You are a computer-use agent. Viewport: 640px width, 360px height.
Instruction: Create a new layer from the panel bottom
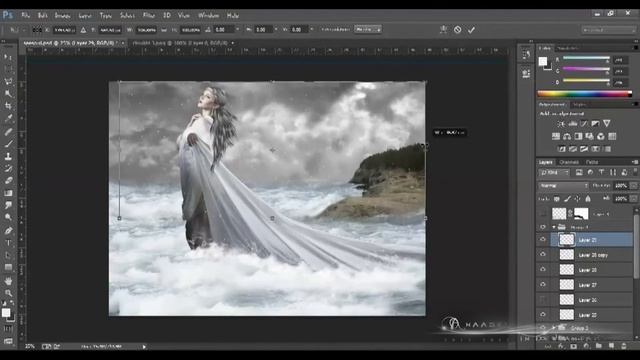(611, 346)
